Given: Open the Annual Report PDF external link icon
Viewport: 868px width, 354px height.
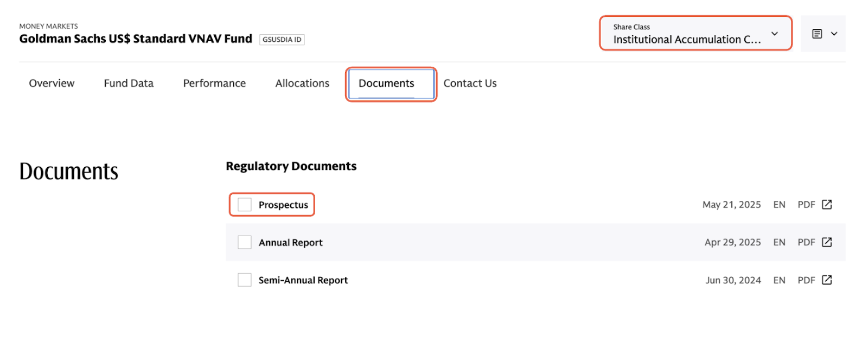Looking at the screenshot, I should (827, 242).
